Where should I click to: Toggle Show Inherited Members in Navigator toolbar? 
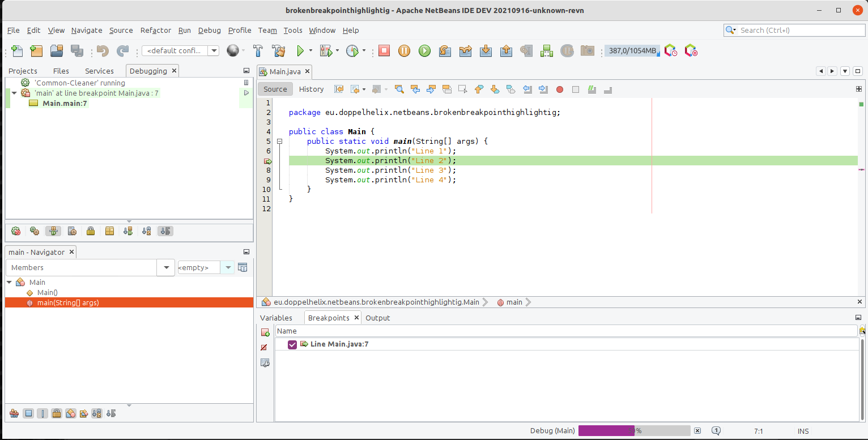pos(14,413)
